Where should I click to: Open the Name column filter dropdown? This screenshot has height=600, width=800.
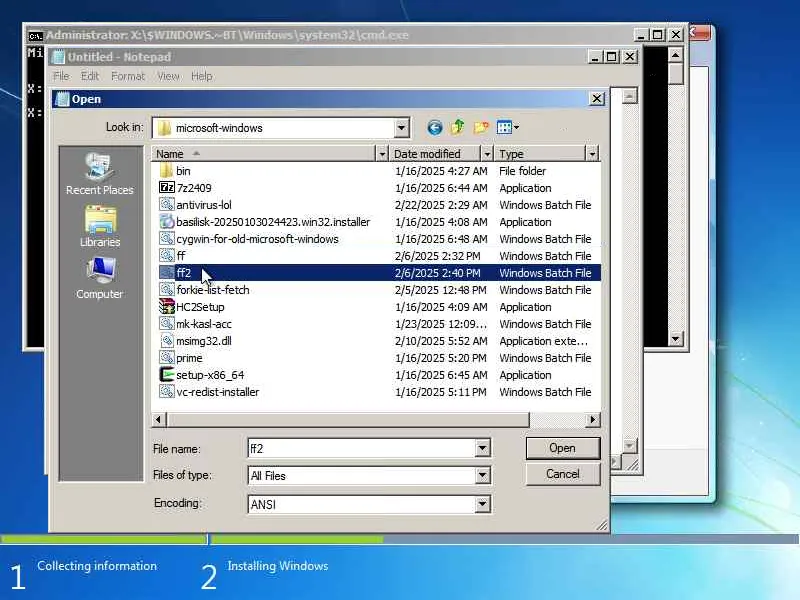click(x=382, y=153)
